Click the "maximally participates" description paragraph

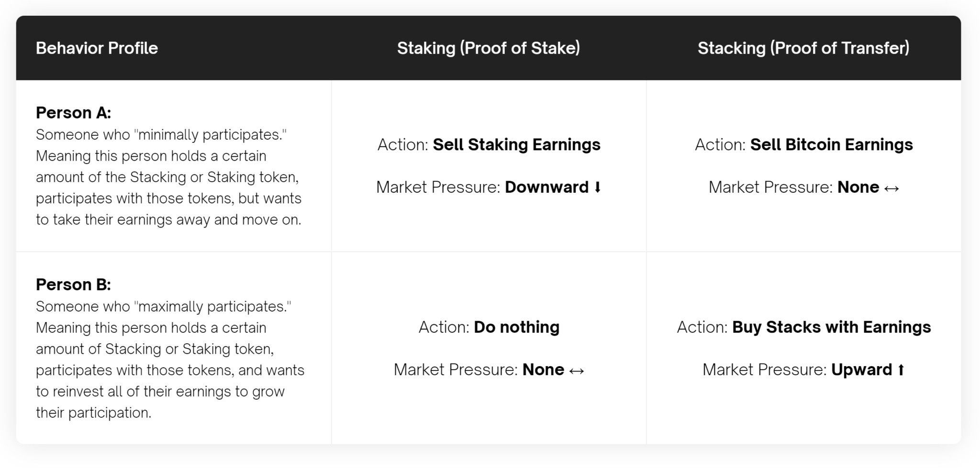pos(170,359)
